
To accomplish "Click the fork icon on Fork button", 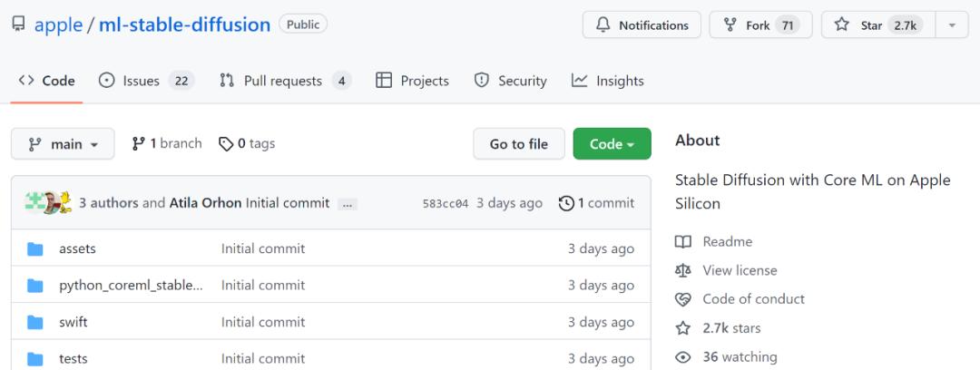I will (730, 25).
